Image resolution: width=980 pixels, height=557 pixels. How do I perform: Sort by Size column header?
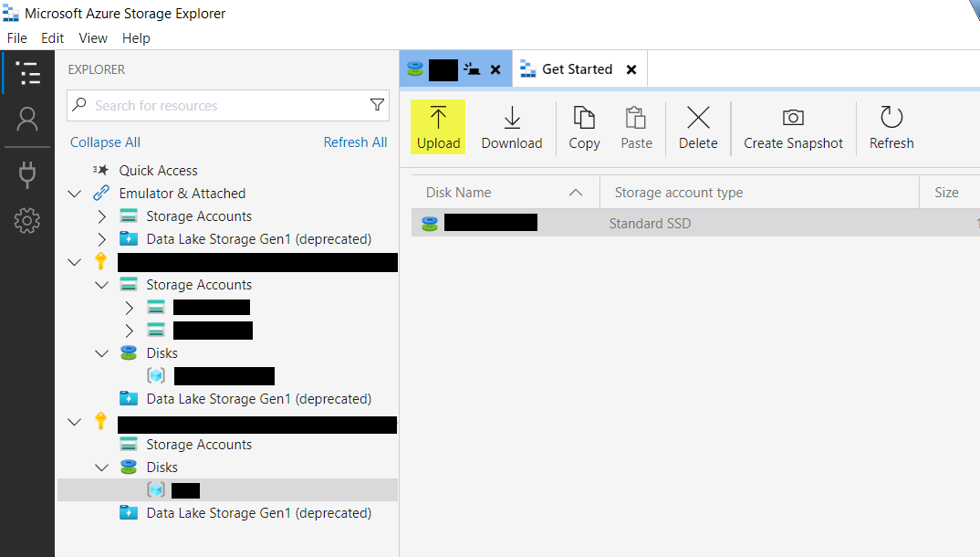pos(949,193)
